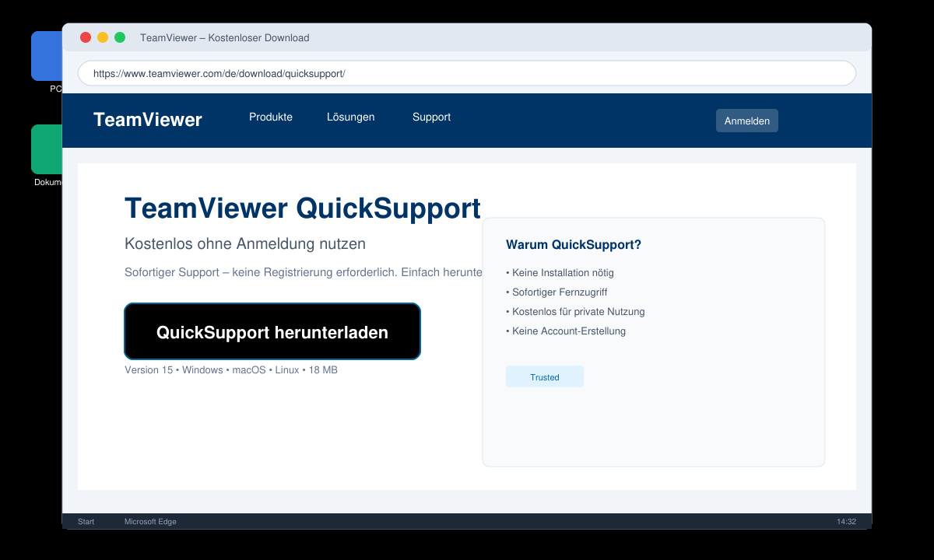The width and height of the screenshot is (934, 560).
Task: Click the Trusted badge
Action: [545, 376]
